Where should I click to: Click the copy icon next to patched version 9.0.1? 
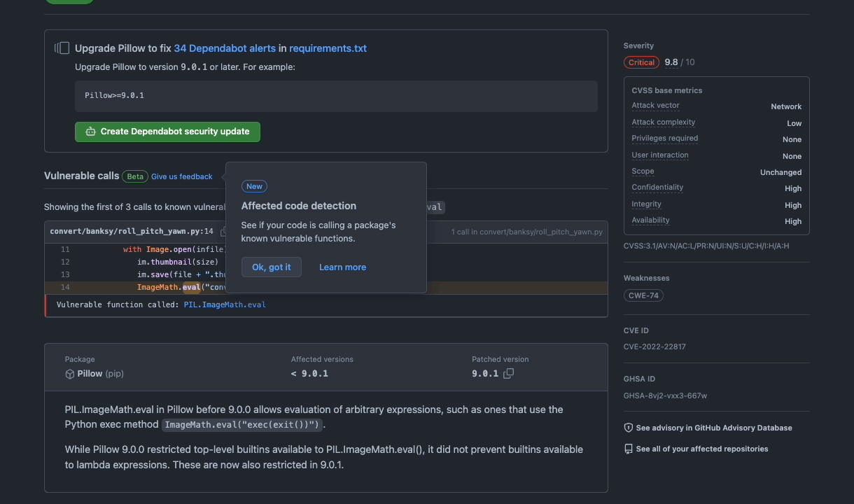(x=508, y=374)
